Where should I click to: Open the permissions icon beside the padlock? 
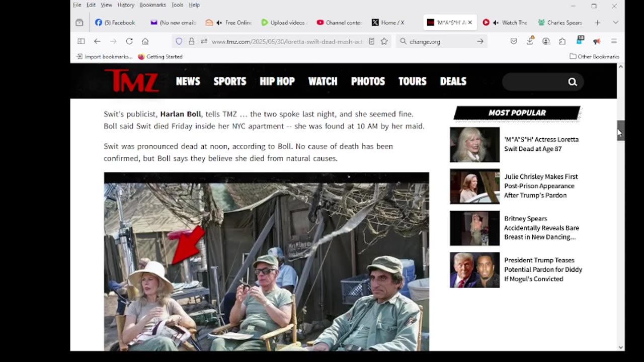(204, 41)
